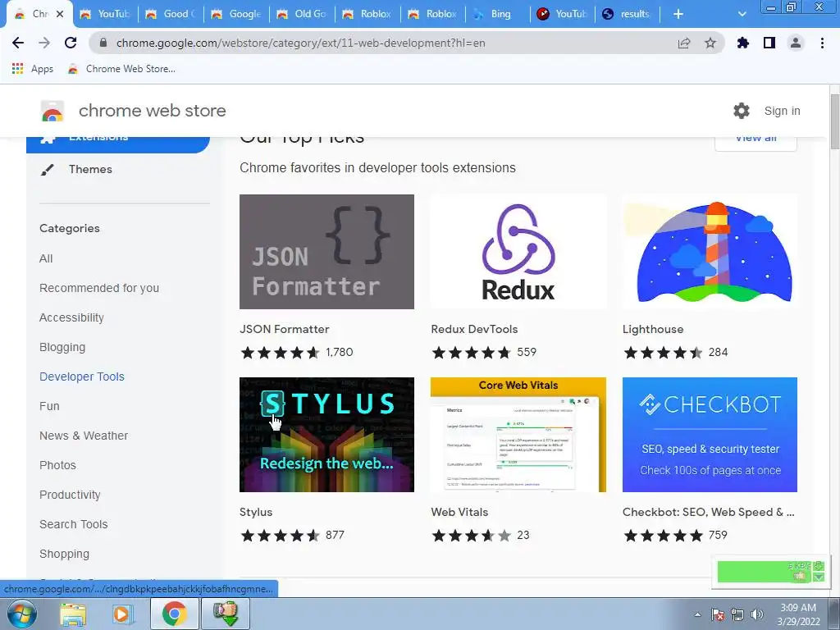Click the address bar URL

[300, 43]
